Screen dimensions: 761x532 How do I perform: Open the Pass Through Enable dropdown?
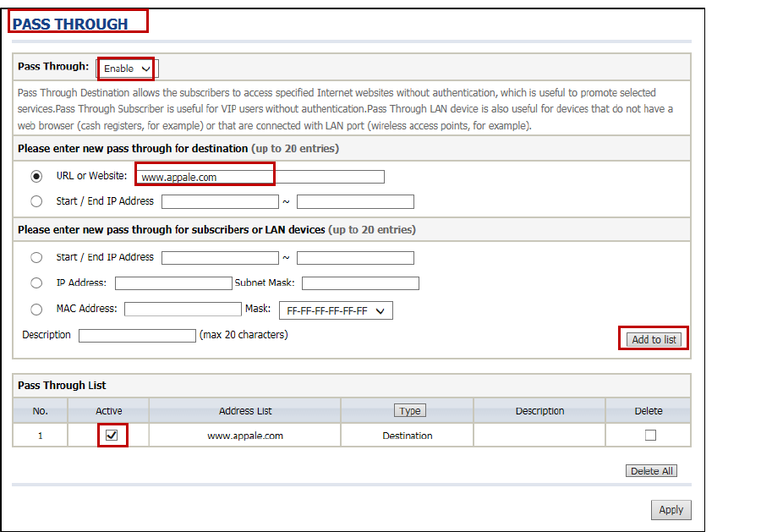tap(127, 69)
